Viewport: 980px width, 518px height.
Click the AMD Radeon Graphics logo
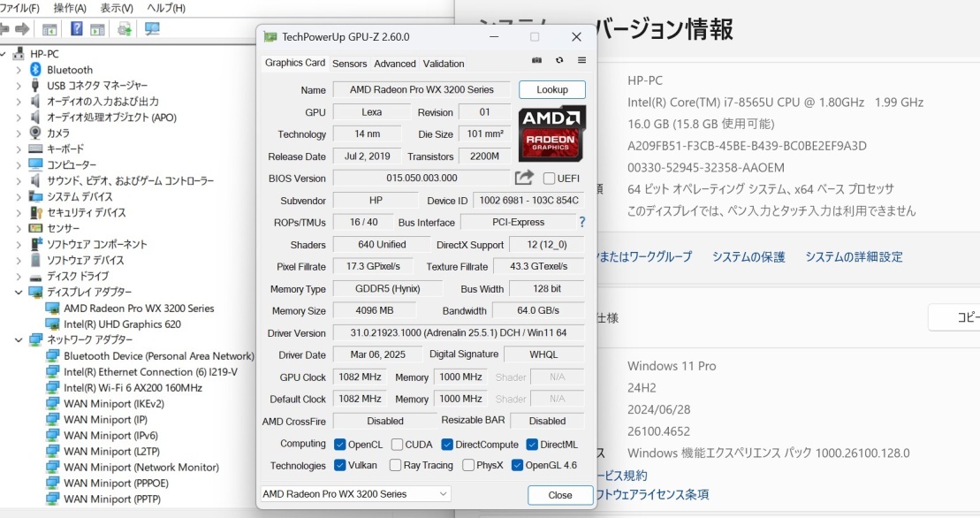(551, 133)
